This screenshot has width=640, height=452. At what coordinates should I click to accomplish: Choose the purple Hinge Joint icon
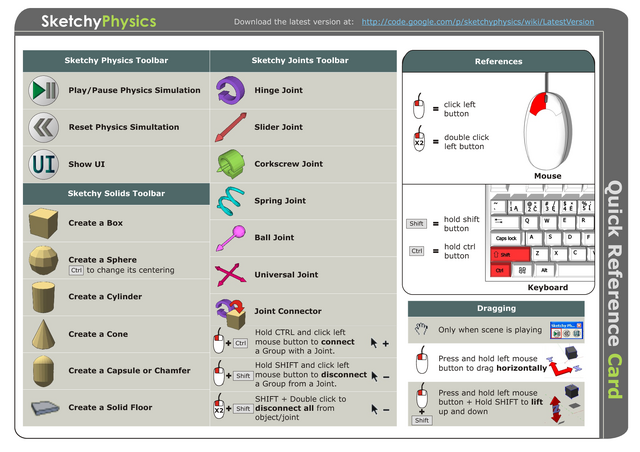click(230, 90)
